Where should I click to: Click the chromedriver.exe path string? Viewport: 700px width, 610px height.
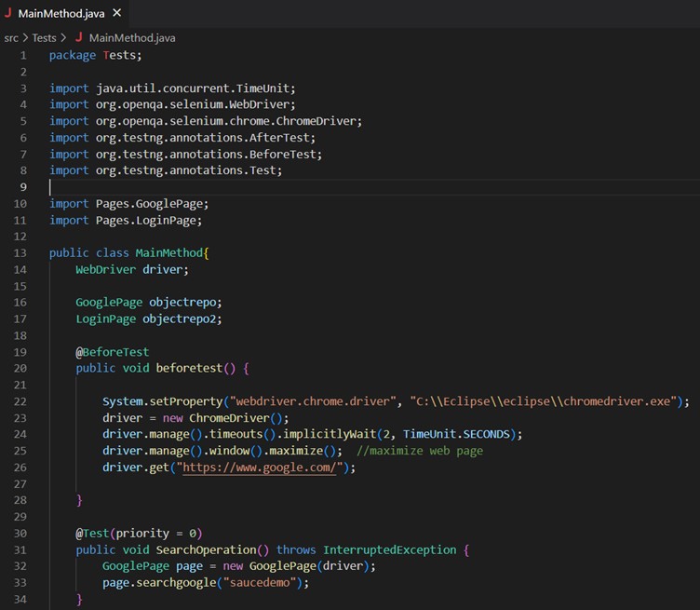(544, 401)
